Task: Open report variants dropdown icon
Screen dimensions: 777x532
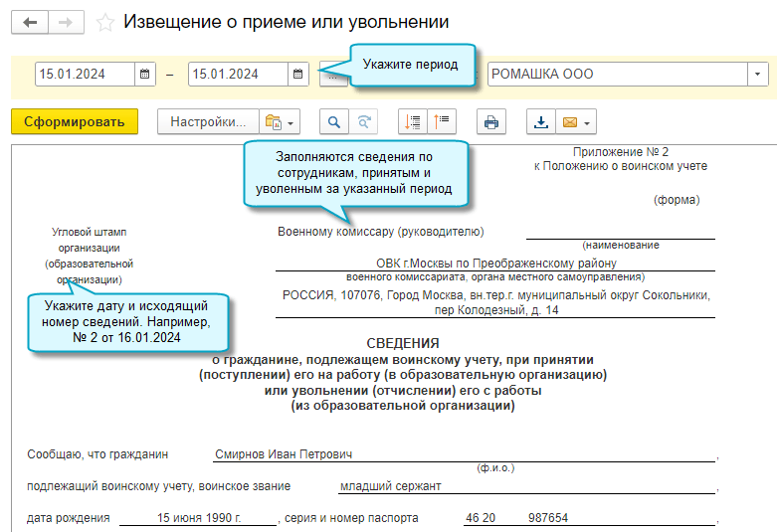Action: 280,122
